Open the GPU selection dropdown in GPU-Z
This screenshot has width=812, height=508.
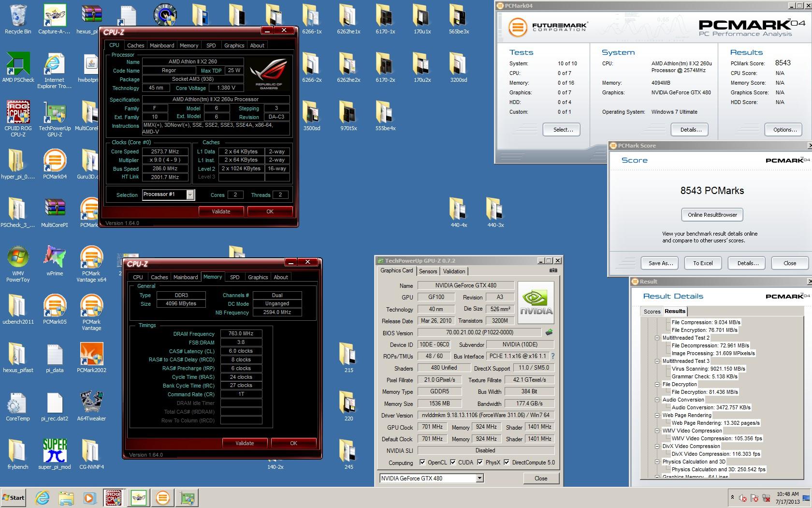coord(479,478)
